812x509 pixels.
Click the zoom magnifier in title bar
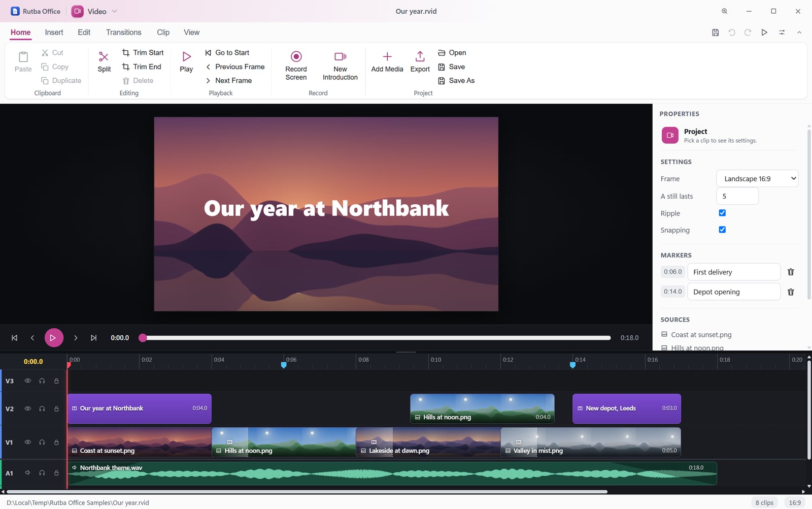click(725, 11)
